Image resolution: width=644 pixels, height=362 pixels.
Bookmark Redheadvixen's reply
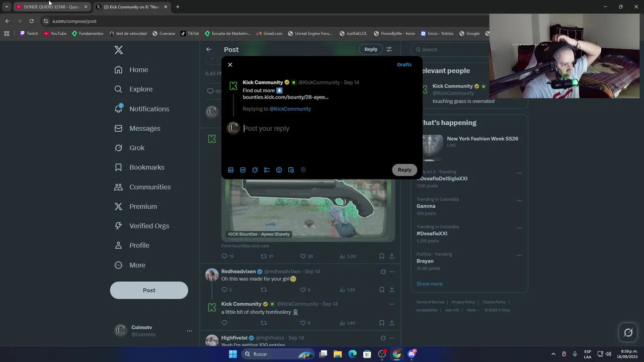tap(382, 290)
